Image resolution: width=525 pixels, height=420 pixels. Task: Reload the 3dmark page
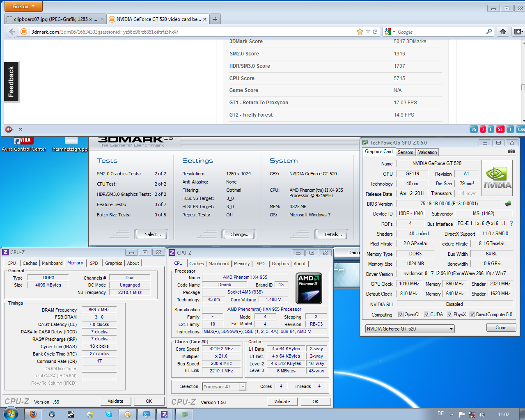click(375, 32)
